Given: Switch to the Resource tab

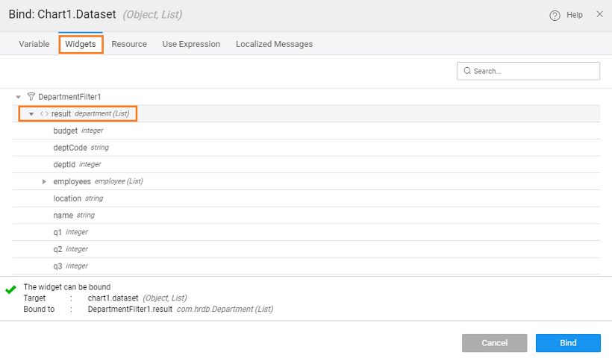Looking at the screenshot, I should (129, 44).
